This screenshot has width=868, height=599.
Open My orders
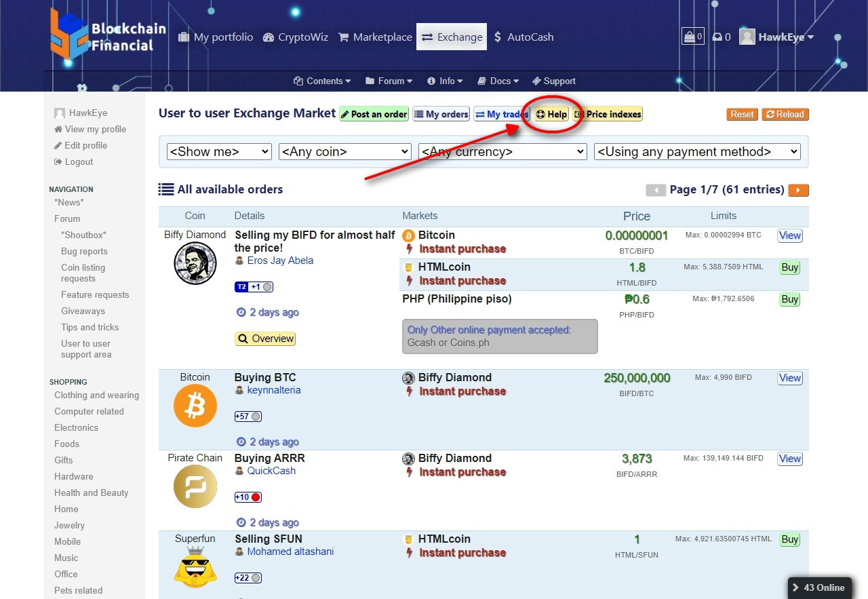tap(441, 114)
